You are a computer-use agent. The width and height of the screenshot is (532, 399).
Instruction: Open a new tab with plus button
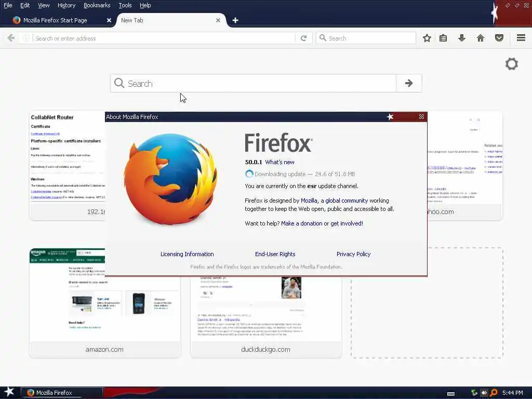click(235, 20)
